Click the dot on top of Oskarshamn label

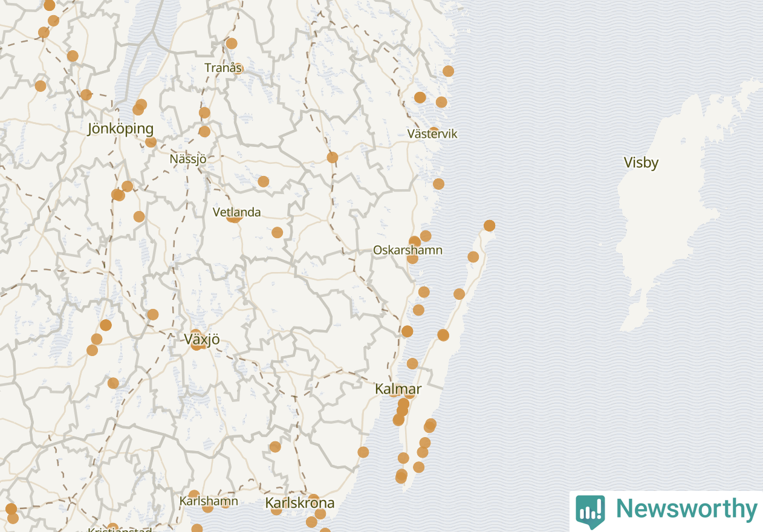(414, 242)
